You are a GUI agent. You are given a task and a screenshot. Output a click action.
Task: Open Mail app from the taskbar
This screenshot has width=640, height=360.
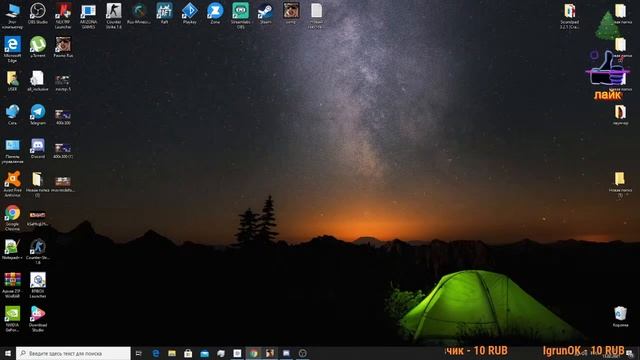204,353
